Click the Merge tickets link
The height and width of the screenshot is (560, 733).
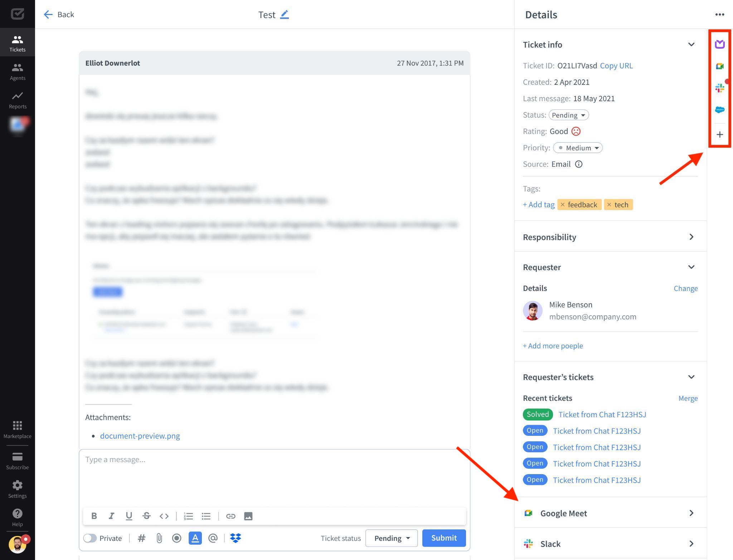tap(688, 398)
